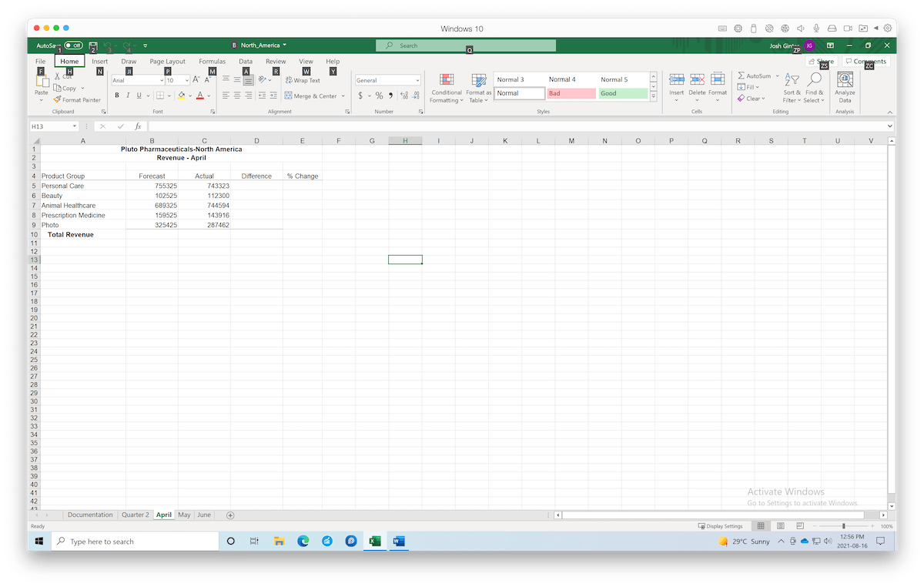The image size is (924, 587).
Task: Select the Normal view status bar icon
Action: point(761,526)
